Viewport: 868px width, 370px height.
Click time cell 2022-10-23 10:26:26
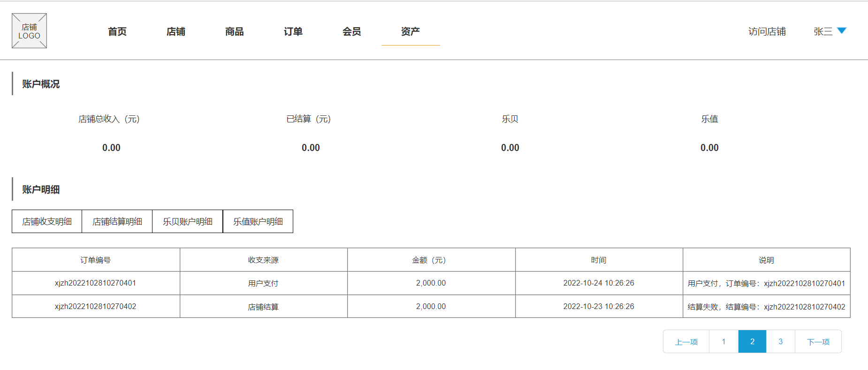point(599,306)
